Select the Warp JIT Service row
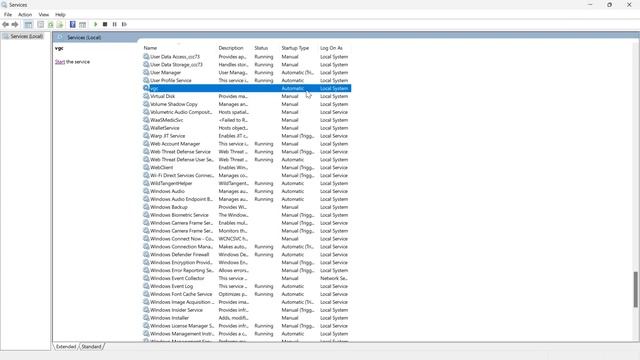The image size is (640, 360). click(x=247, y=136)
